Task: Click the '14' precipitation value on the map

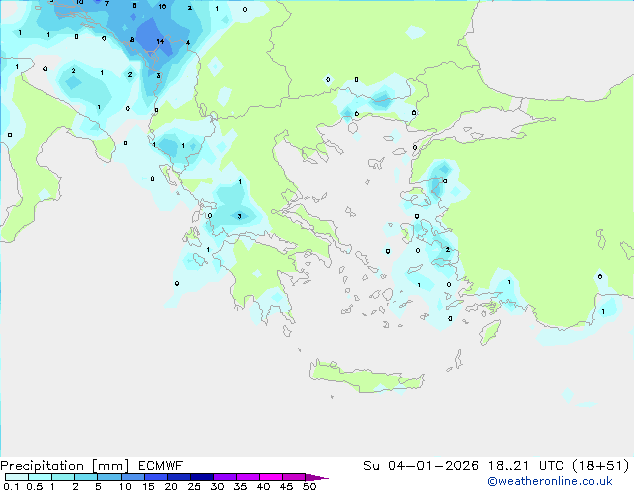Action: click(160, 41)
